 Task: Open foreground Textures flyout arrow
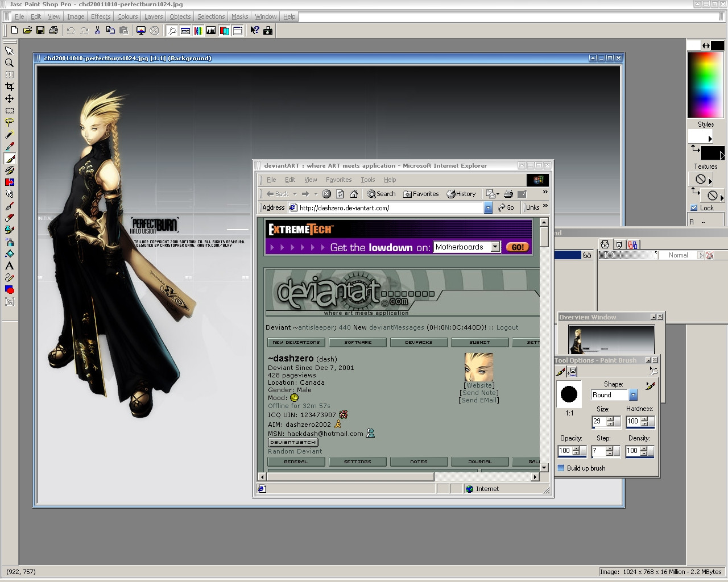coord(710,181)
